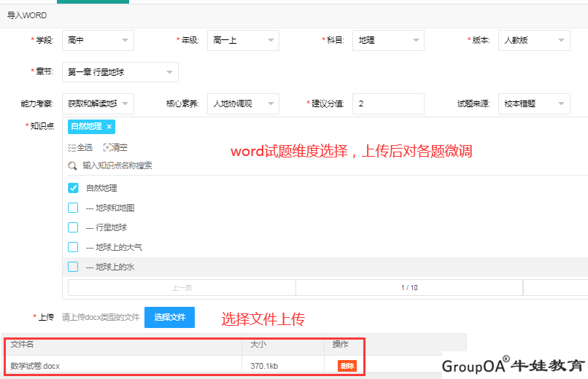The height and width of the screenshot is (379, 588).
Task: Select the 地球上的水 checkbox
Action: point(73,267)
